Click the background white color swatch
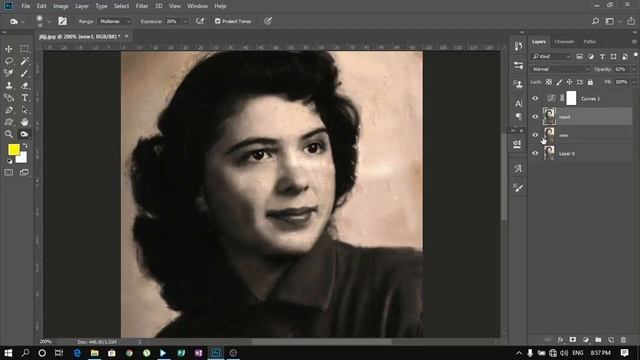The height and width of the screenshot is (360, 640). coord(22,158)
